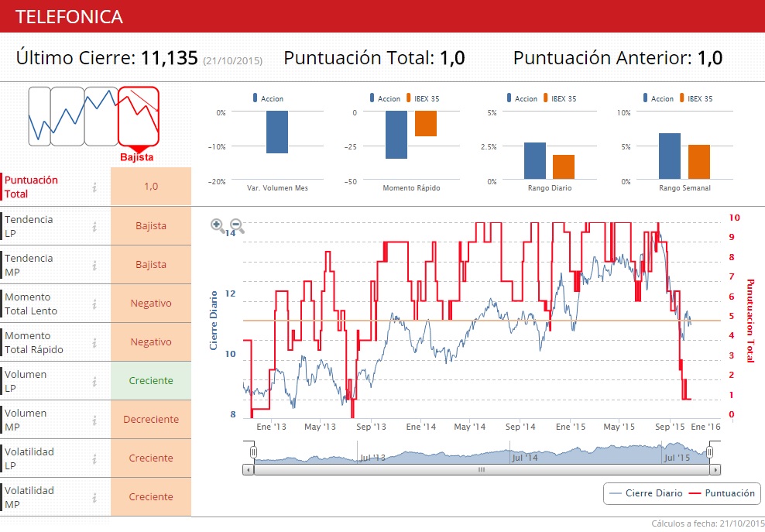Viewport: 765px width, 532px height.
Task: Toggle the Accion legend of the Rango Semanal chart
Action: [658, 98]
